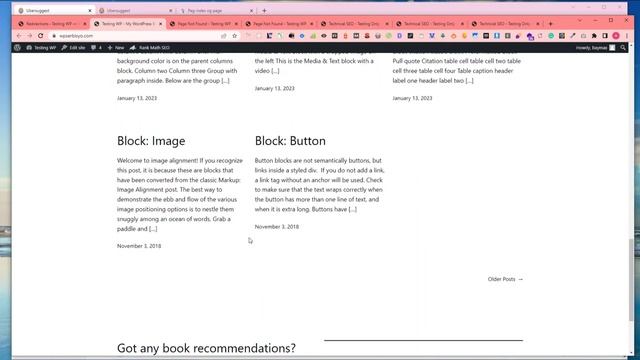Open a new tab in the front window
The image size is (640, 360).
[550, 24]
